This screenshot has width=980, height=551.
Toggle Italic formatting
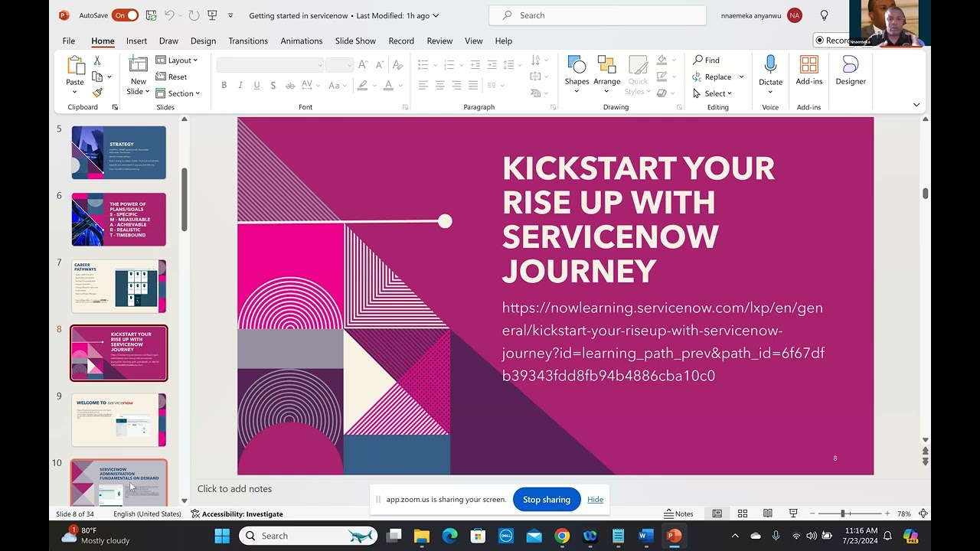tap(240, 85)
